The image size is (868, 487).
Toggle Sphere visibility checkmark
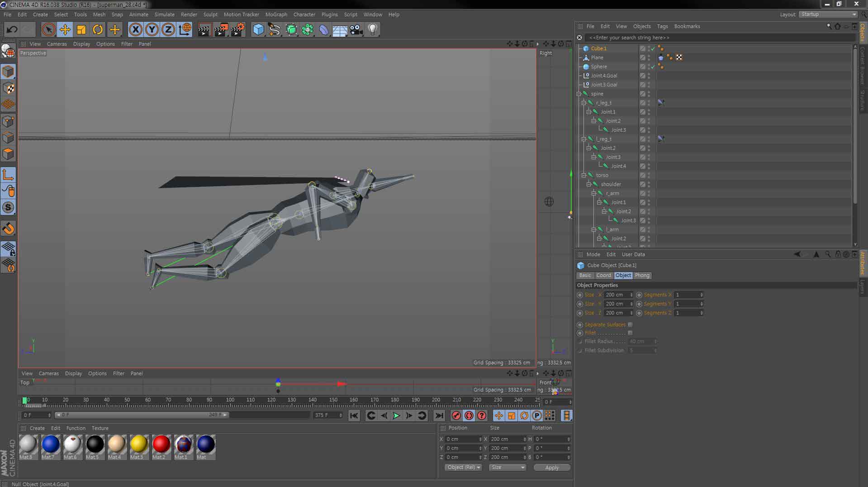[653, 67]
